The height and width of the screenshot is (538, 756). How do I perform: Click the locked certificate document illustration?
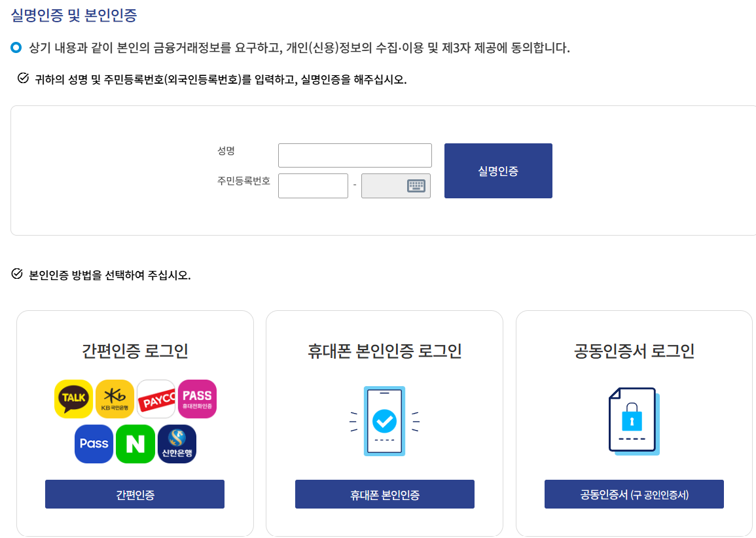[632, 422]
